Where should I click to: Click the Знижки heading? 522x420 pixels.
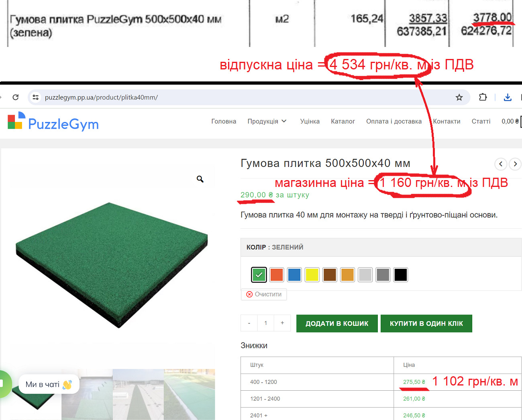(254, 345)
